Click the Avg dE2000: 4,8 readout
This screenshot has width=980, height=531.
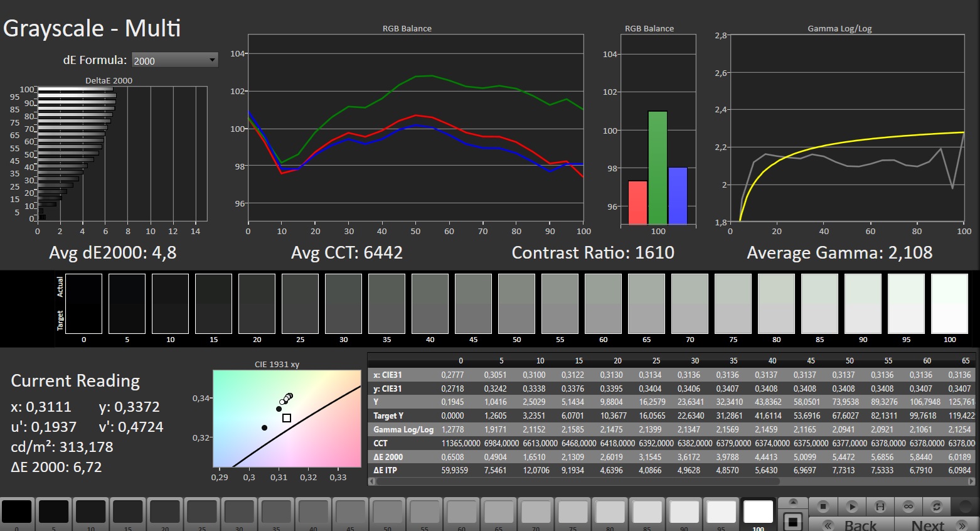tap(113, 252)
